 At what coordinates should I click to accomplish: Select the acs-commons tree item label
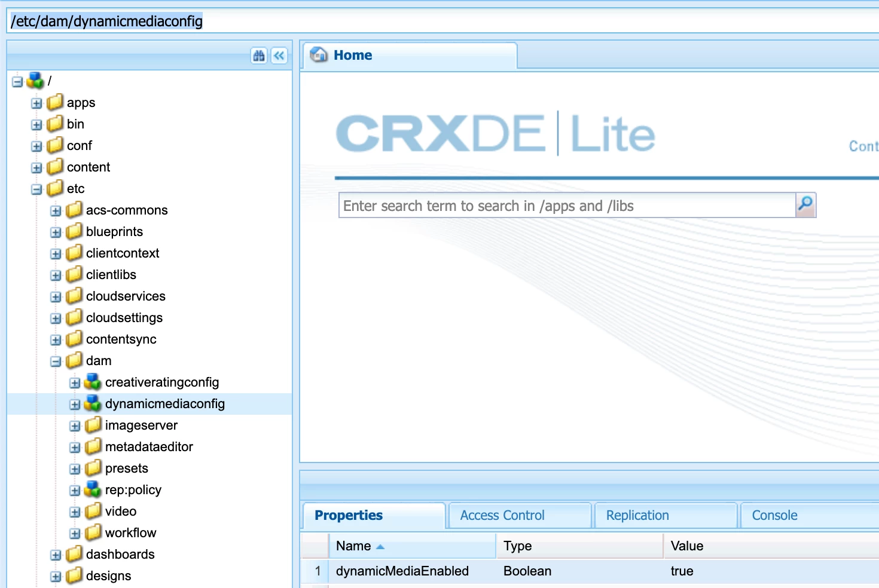tap(127, 210)
